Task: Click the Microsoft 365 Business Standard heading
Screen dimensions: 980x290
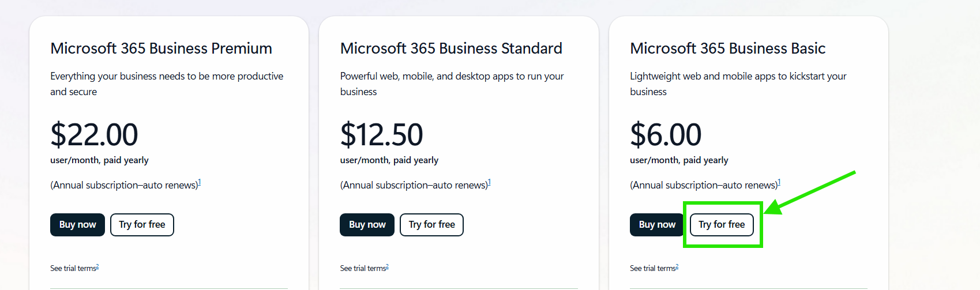Action: (x=451, y=48)
